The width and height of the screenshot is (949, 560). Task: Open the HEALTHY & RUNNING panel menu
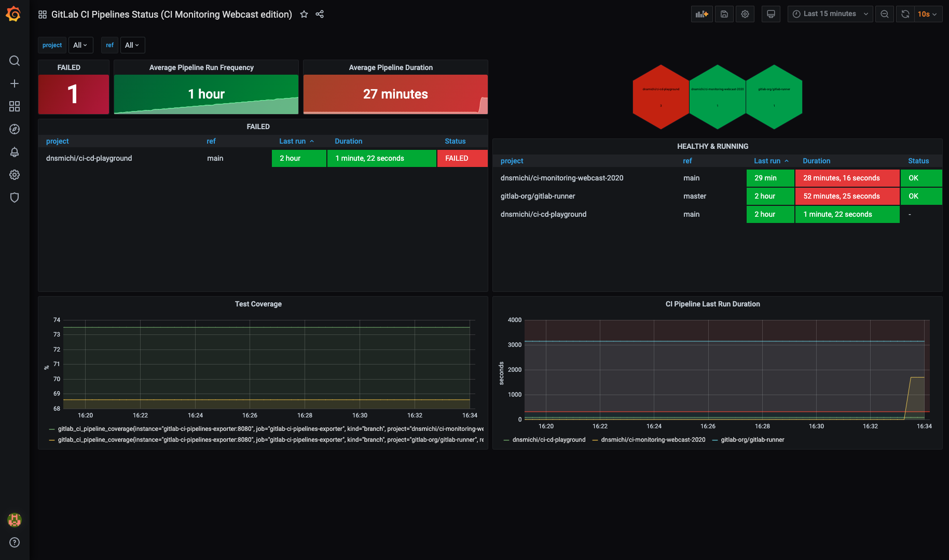click(712, 146)
